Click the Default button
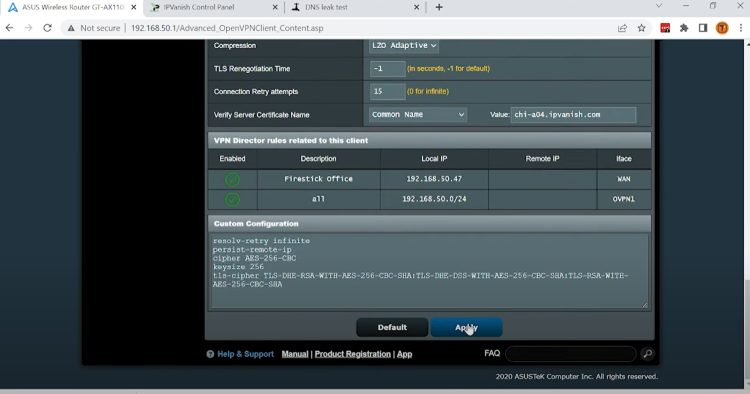 pyautogui.click(x=392, y=328)
